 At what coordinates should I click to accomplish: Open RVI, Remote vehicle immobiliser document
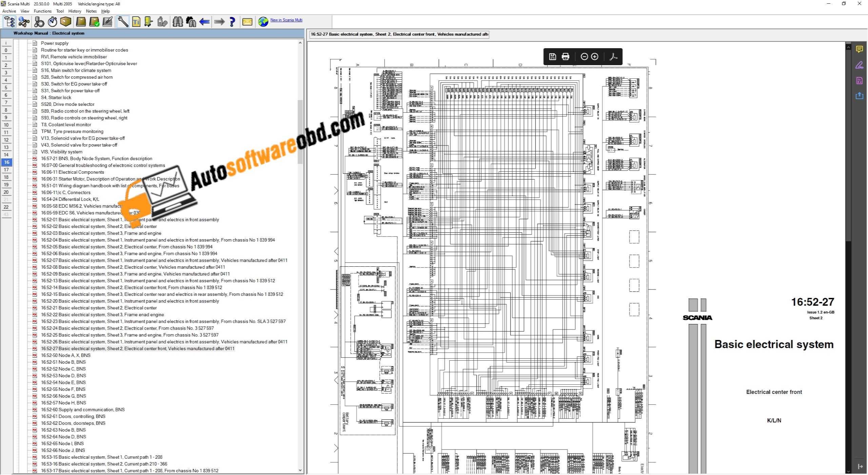click(74, 57)
